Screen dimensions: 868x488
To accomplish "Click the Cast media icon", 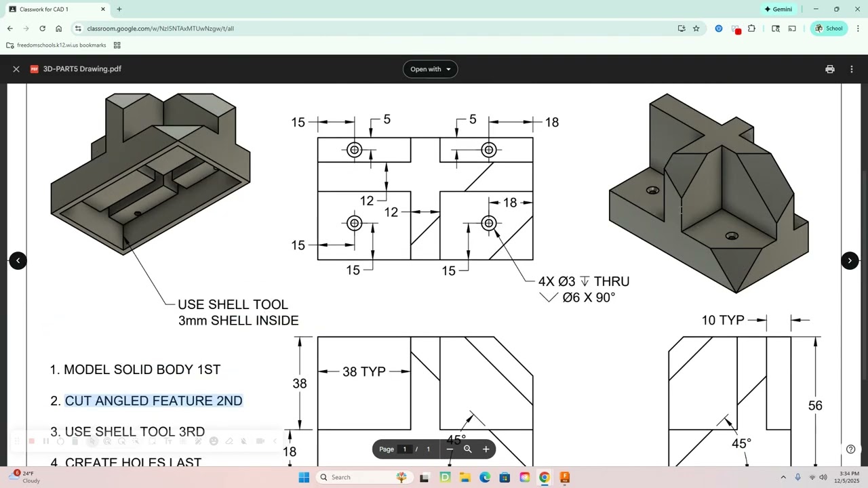I will coord(791,28).
